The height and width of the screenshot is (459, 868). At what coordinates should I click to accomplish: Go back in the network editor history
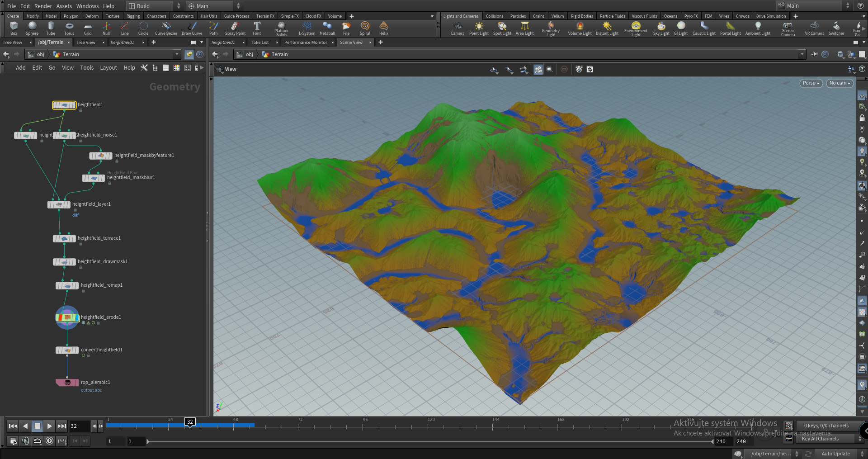tap(6, 54)
